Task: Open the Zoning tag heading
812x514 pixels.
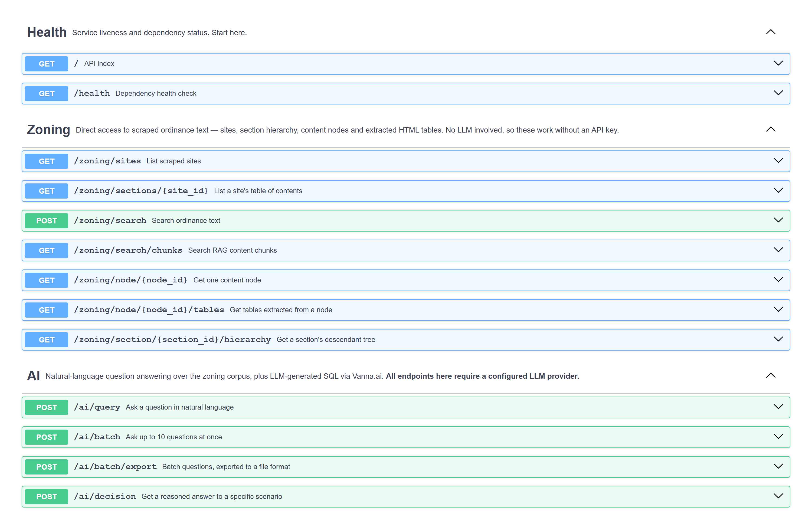Action: (x=48, y=130)
